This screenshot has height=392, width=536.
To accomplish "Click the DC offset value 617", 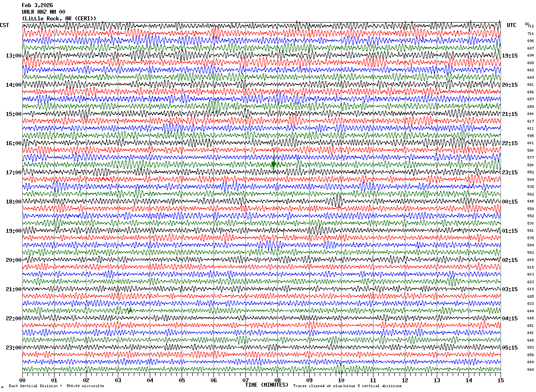I will [x=531, y=121].
